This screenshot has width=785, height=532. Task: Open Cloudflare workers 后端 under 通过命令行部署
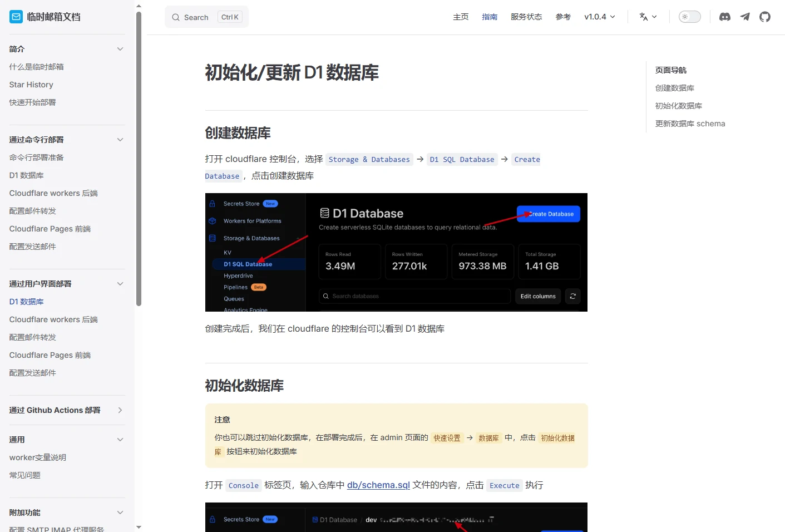[x=53, y=193]
